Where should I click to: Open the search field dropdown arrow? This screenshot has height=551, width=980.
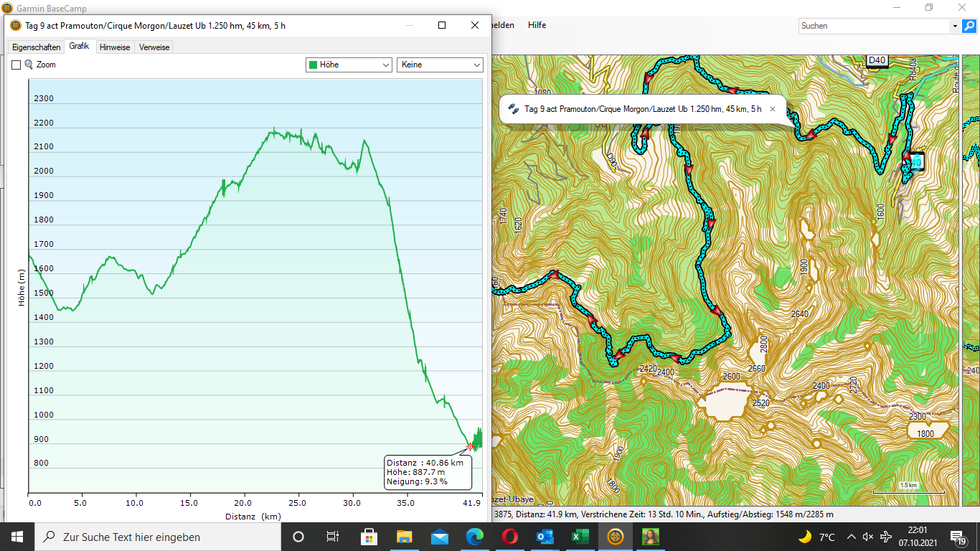click(955, 26)
